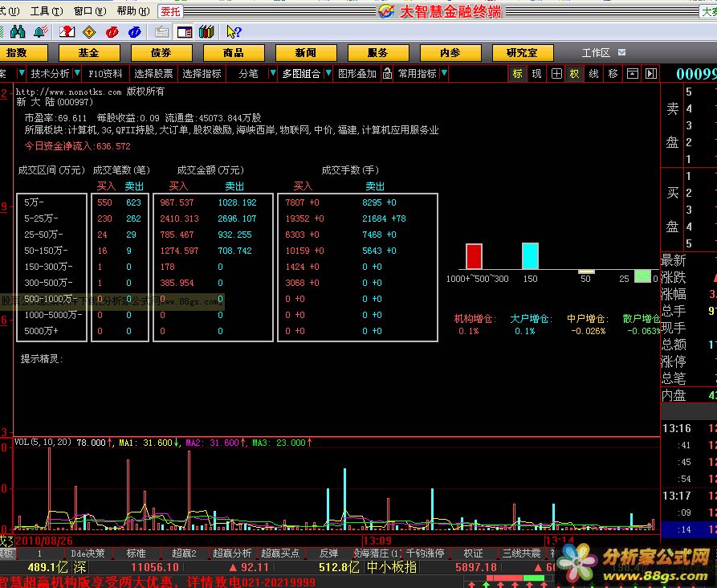
Task: Open the alarm bell alert icon
Action: point(41,31)
